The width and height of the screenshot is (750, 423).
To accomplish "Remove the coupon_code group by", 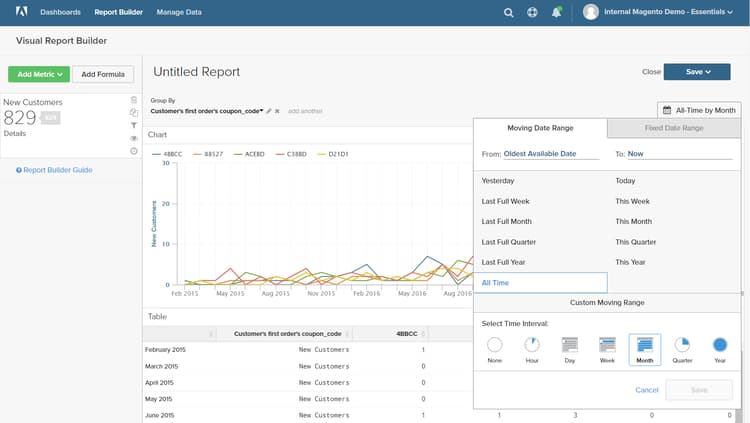I will tap(277, 111).
